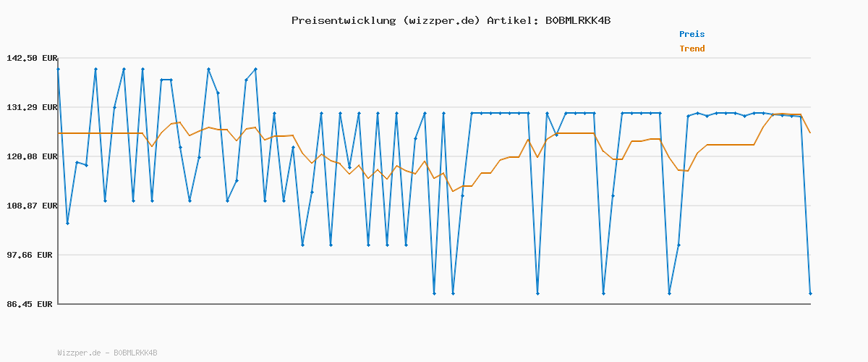Select the chart title Preisentwicklung text
The height and width of the screenshot is (362, 868).
(x=451, y=20)
